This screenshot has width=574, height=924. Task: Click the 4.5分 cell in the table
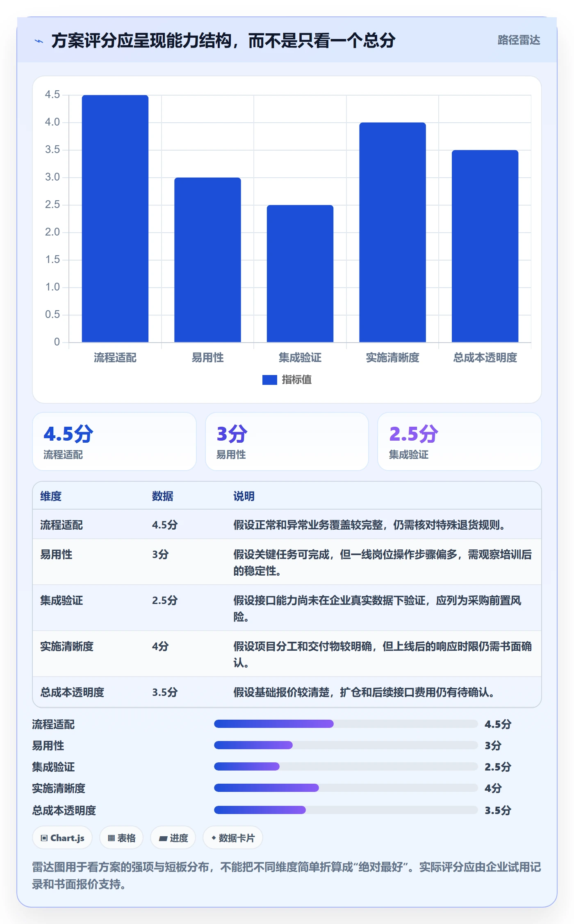click(165, 525)
